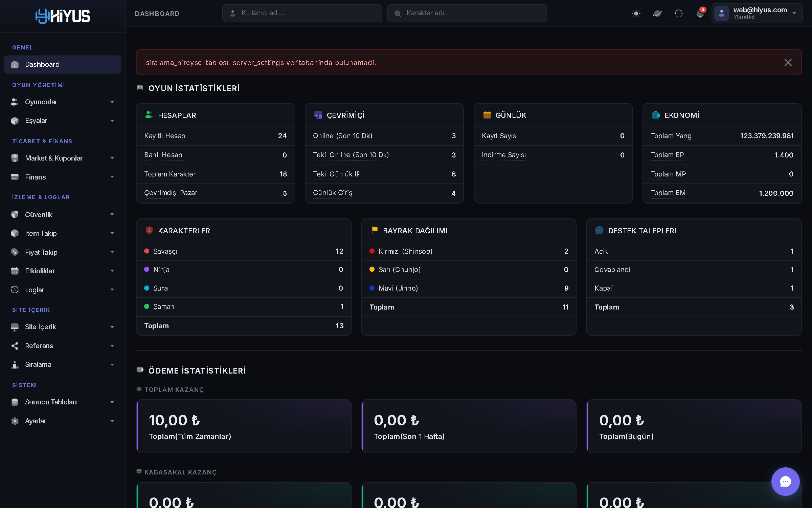Click the Toplam(Son 1 Hafta) earnings card
The image size is (812, 508).
[x=469, y=426]
